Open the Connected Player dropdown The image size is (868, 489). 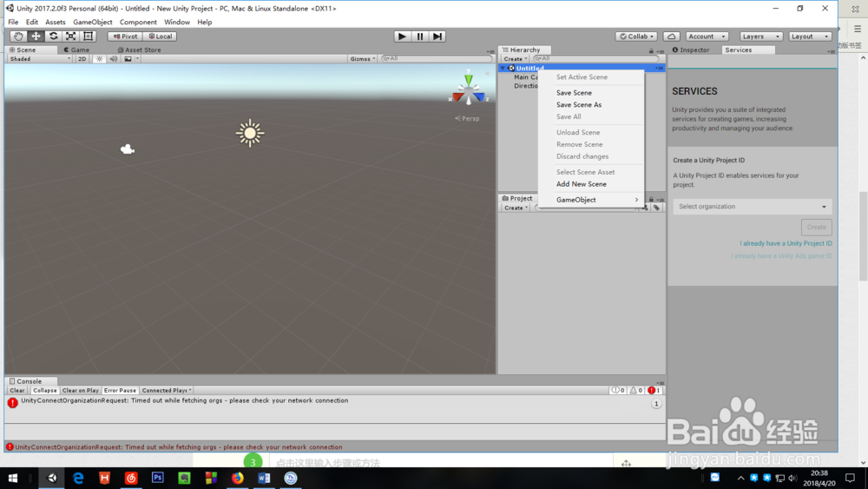167,391
